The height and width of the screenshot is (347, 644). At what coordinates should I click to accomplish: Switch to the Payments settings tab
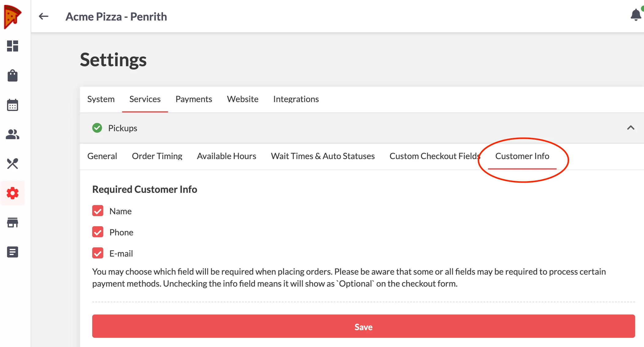[194, 99]
